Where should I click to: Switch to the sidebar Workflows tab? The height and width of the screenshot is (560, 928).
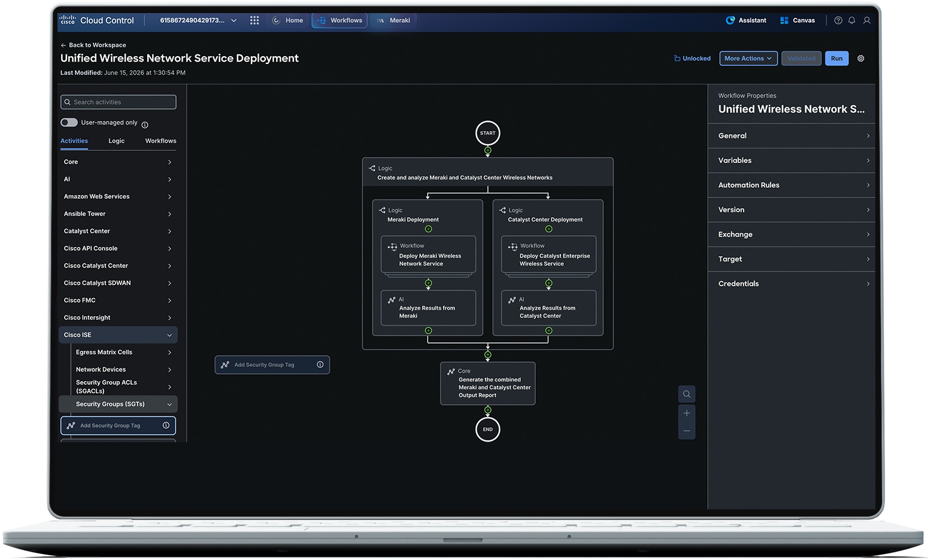(x=160, y=141)
